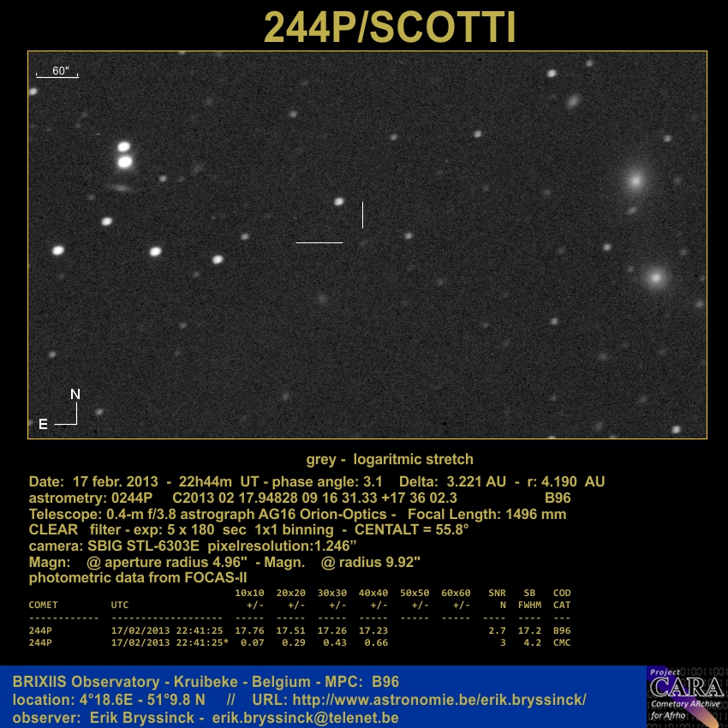The height and width of the screenshot is (728, 728).
Task: Click the "r: 4.190 AU" value
Action: click(566, 481)
